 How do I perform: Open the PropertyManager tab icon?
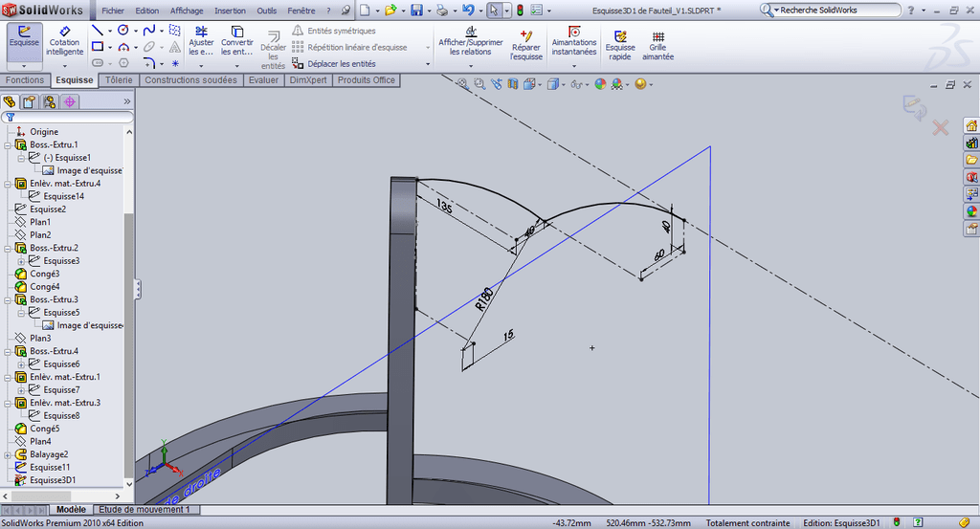[x=30, y=101]
